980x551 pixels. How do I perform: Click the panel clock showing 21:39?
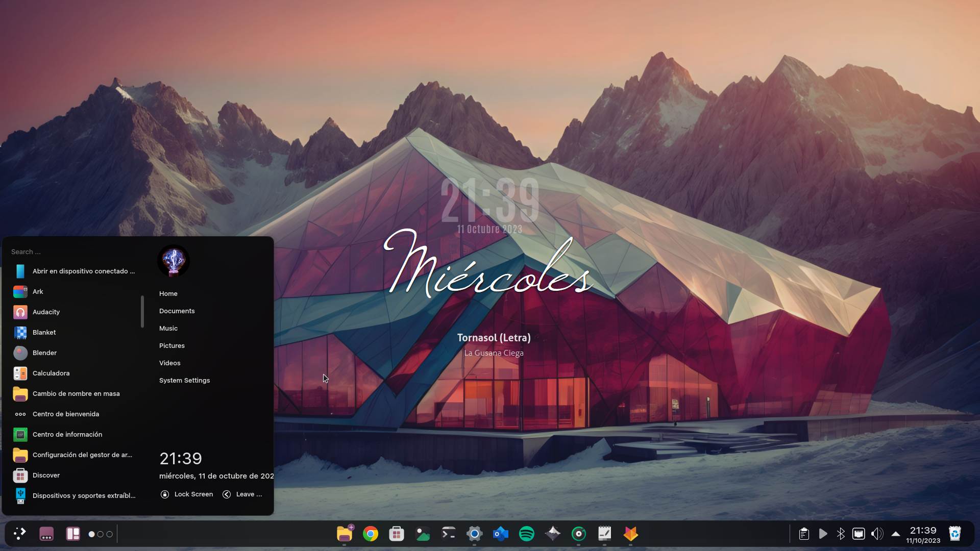click(923, 534)
